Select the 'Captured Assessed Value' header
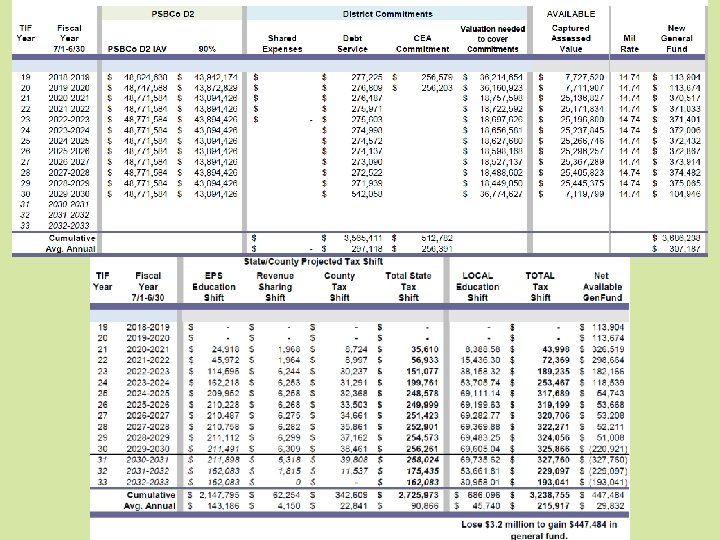720x540 pixels. [x=571, y=39]
